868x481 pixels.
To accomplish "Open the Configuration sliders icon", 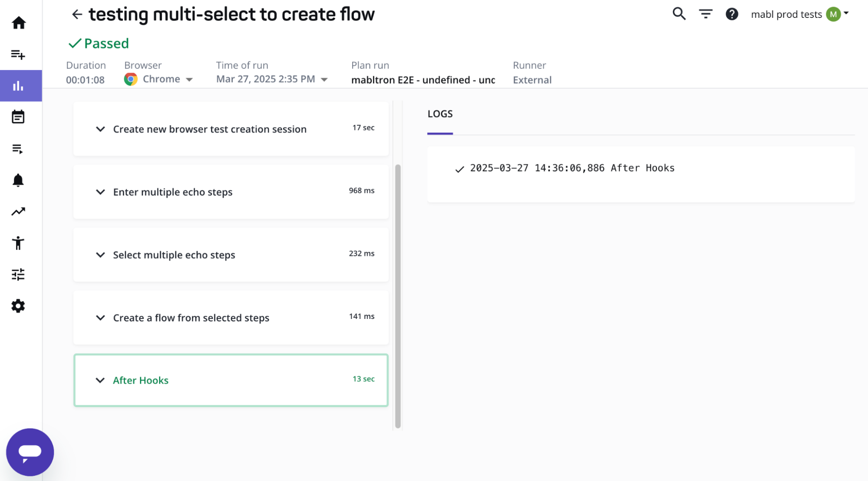I will tap(18, 275).
